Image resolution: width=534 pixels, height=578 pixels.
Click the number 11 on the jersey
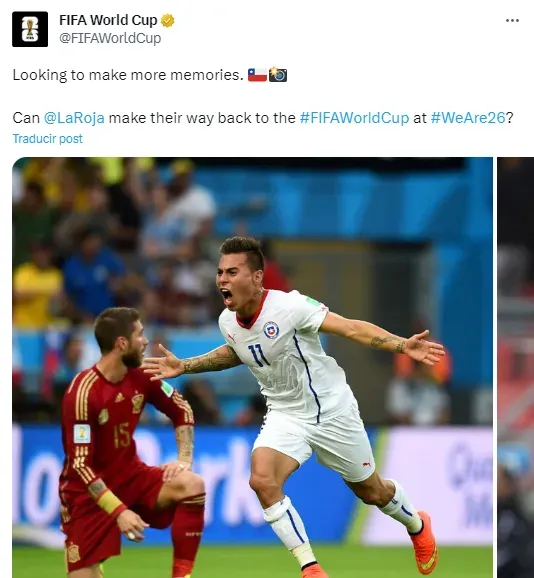click(x=259, y=355)
